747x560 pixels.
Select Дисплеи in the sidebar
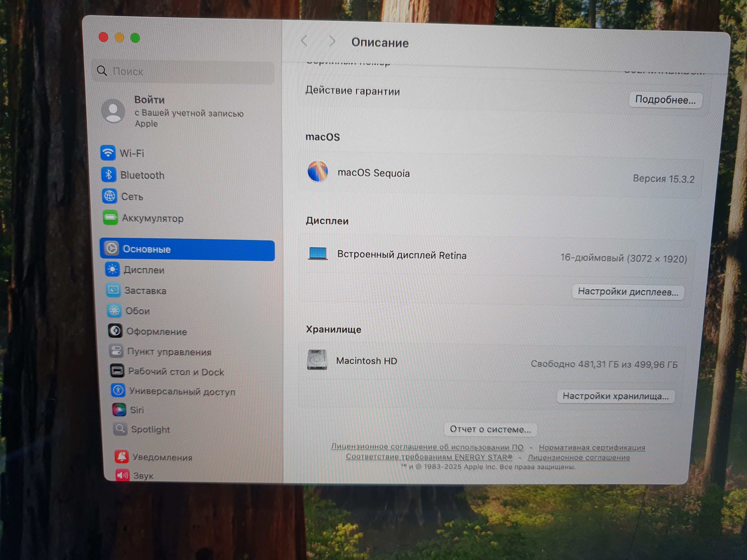(144, 270)
